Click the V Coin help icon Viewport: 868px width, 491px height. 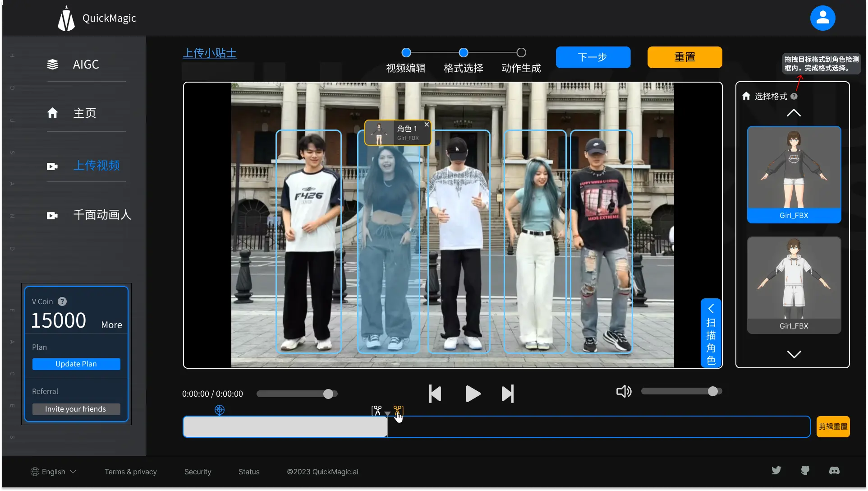click(x=62, y=301)
